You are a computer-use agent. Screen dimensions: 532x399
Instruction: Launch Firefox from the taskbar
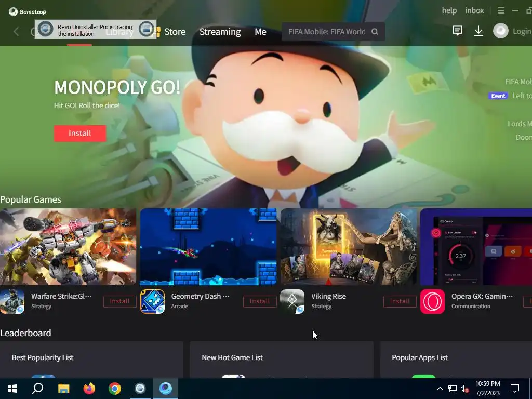tap(89, 389)
